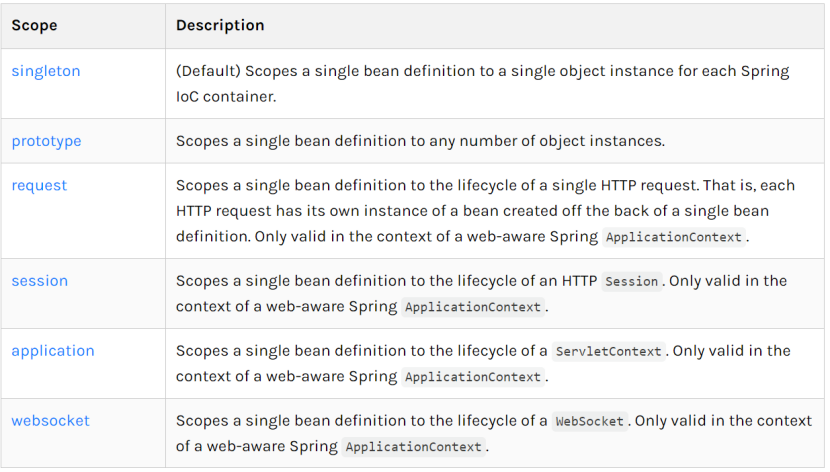Screen dimensions: 830x472
Task: Click ApplicationContext code in websocket row
Action: pos(413,447)
